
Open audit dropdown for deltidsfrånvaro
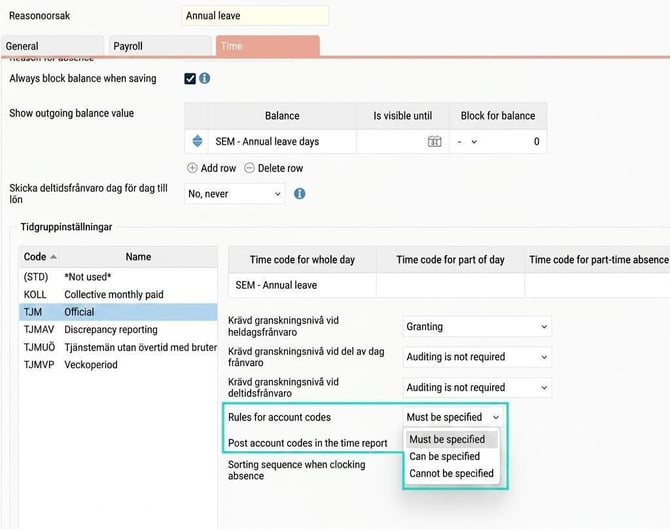477,388
